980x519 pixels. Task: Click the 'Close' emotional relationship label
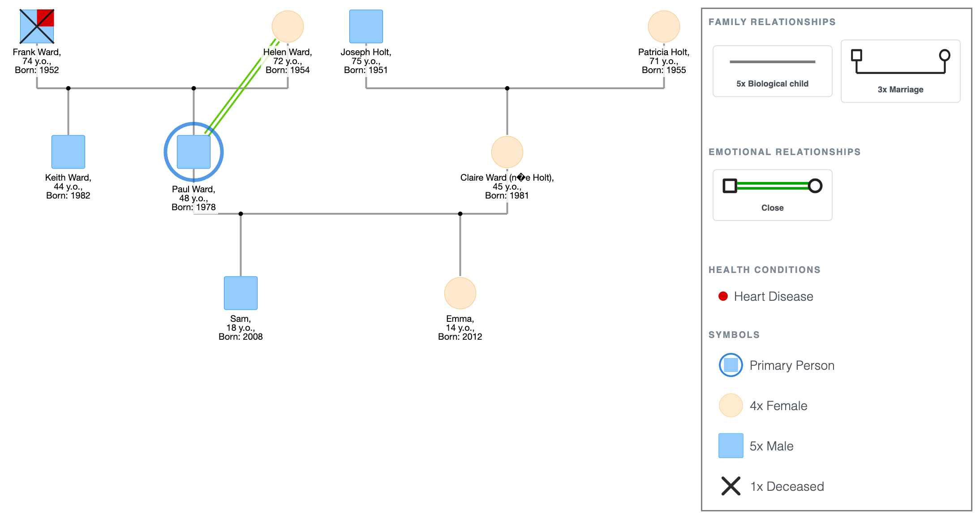point(773,208)
